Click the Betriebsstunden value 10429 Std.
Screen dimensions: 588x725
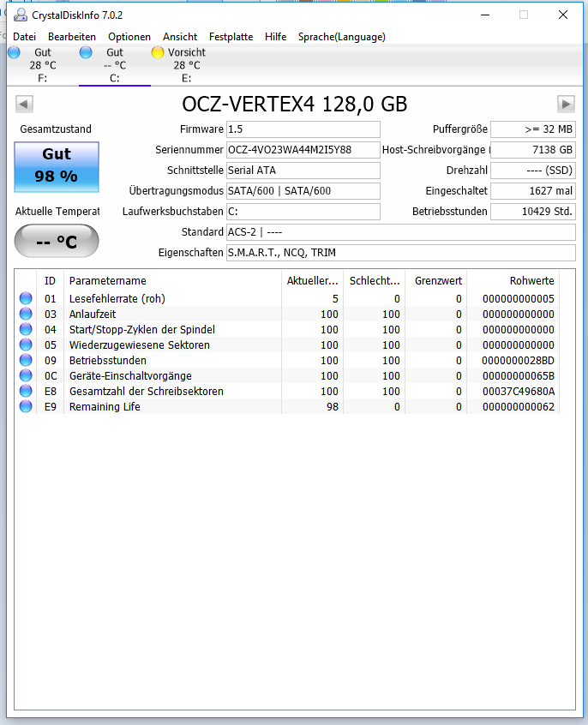click(x=533, y=212)
